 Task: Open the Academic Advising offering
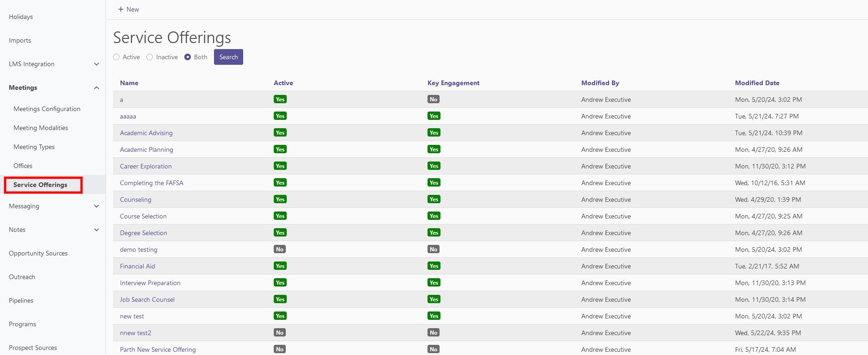tap(146, 133)
